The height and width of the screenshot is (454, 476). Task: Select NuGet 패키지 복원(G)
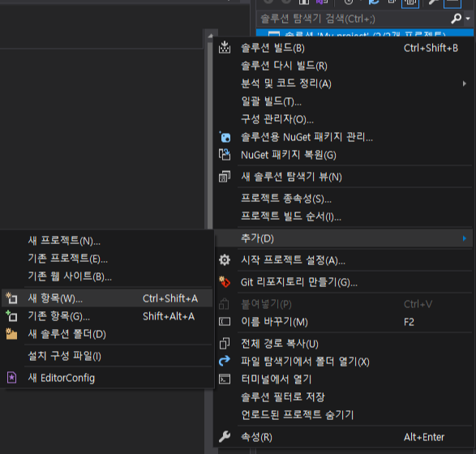343,155
